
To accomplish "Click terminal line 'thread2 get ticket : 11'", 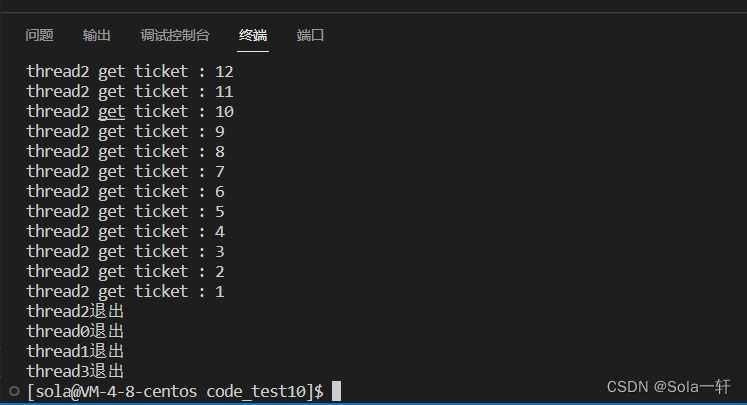I will (x=130, y=92).
